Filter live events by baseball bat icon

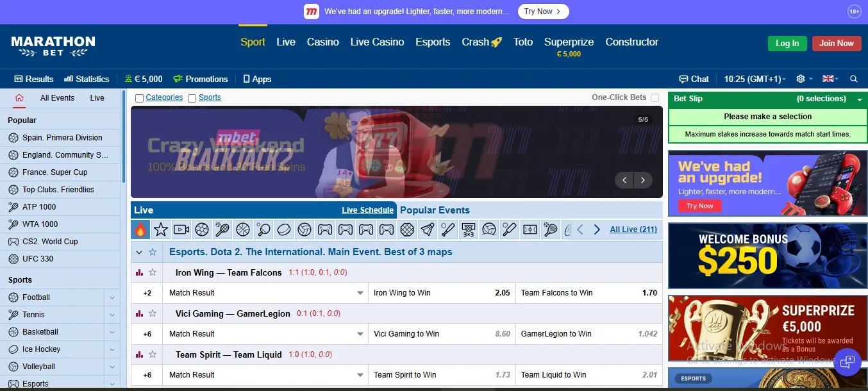pyautogui.click(x=448, y=229)
